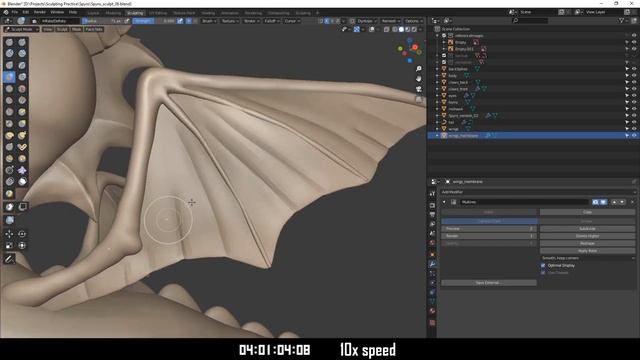Click the modifier Copy button
640x360 pixels.
pyautogui.click(x=587, y=212)
